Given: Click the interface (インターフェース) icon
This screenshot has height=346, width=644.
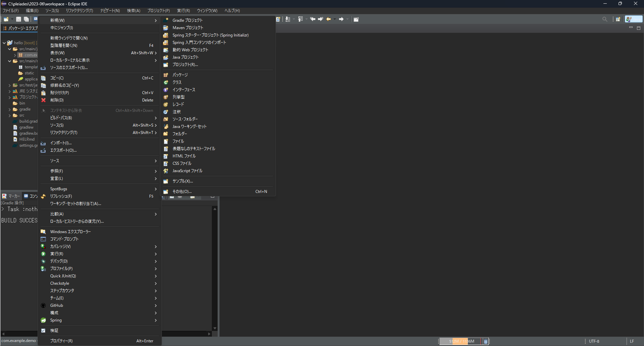Looking at the screenshot, I should [166, 90].
